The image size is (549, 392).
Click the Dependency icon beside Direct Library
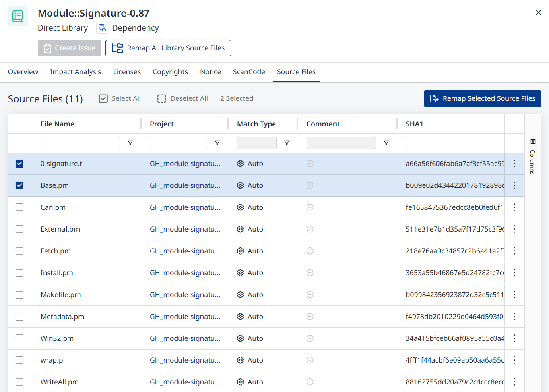pos(102,28)
